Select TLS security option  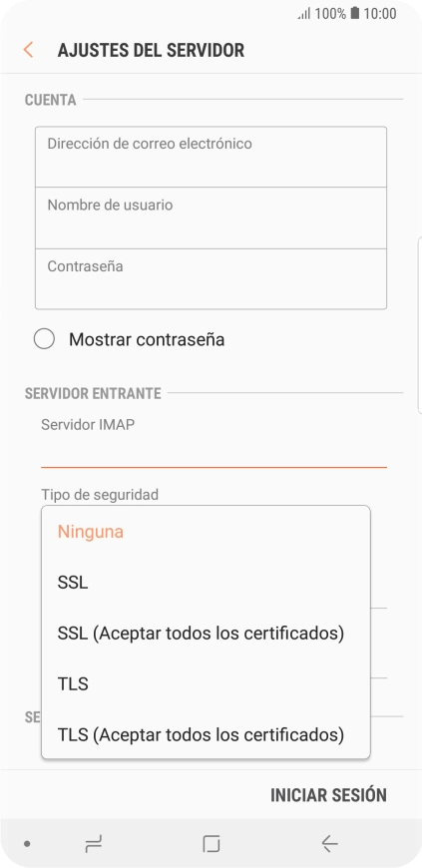pos(206,684)
